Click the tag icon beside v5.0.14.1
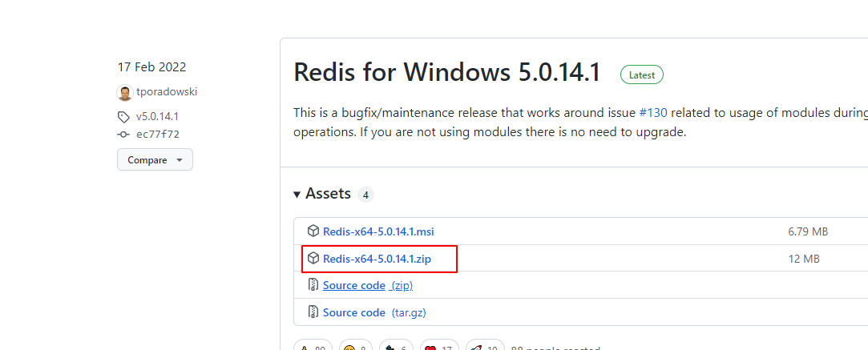 click(x=123, y=117)
